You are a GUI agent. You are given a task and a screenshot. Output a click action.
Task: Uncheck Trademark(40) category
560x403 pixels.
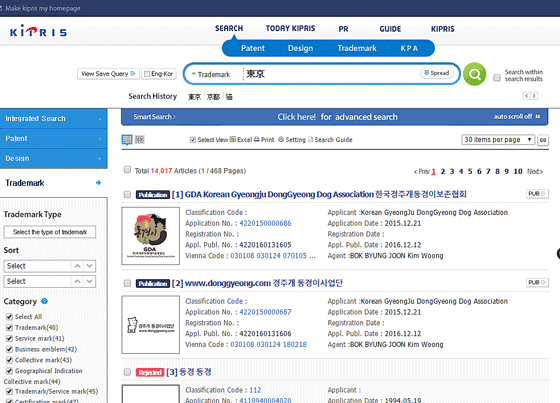point(9,327)
